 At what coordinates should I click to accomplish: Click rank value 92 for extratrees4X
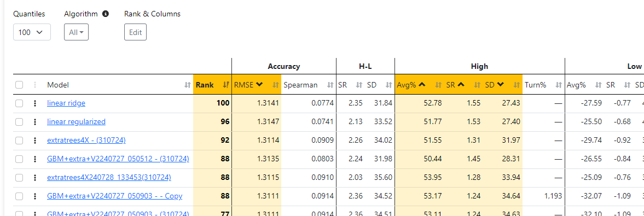[x=225, y=141]
